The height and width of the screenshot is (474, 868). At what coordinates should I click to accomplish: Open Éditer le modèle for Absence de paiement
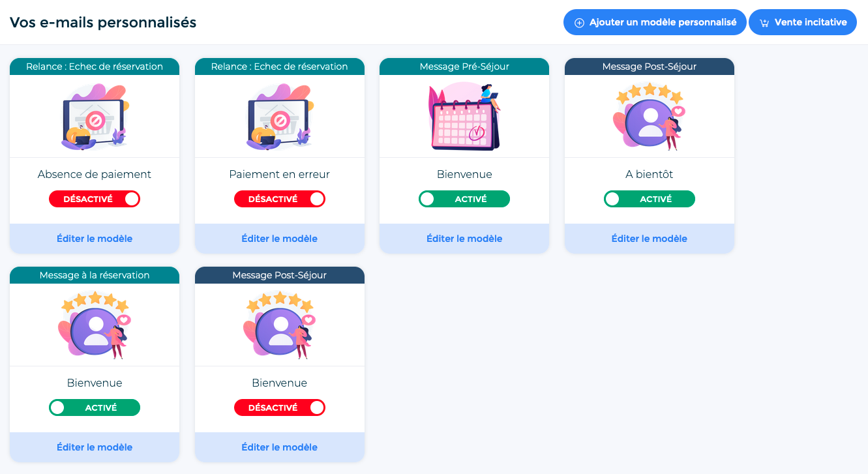click(95, 239)
